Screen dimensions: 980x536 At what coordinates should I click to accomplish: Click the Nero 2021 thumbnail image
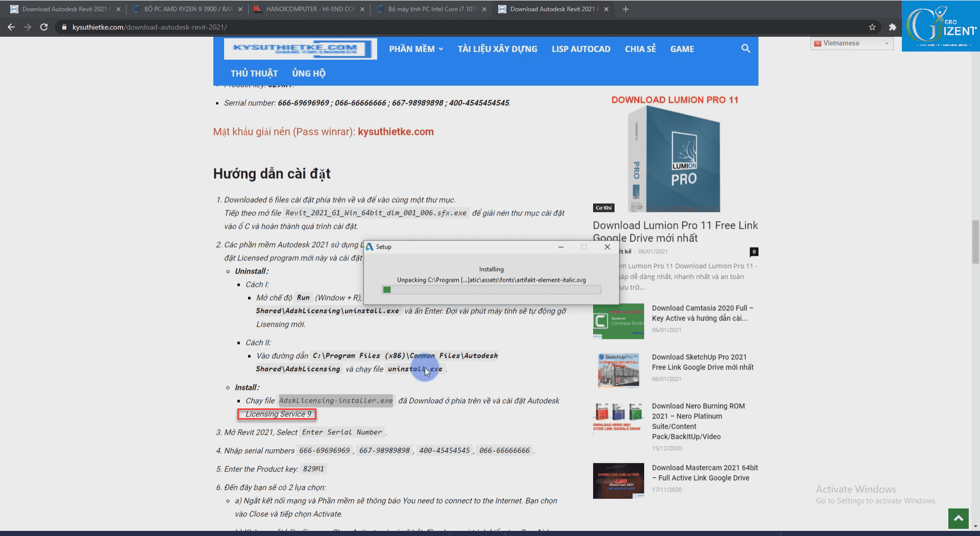click(619, 420)
